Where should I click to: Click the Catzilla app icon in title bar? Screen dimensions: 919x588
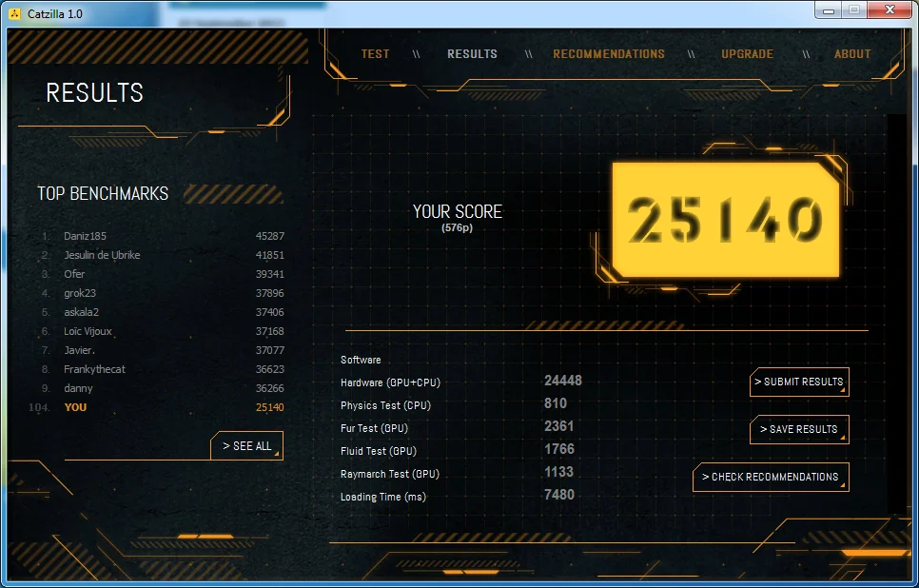click(14, 13)
